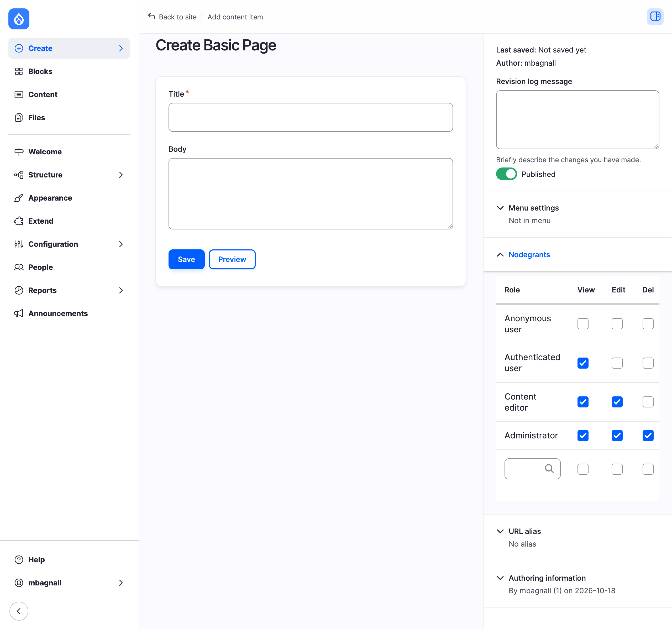The width and height of the screenshot is (672, 629).
Task: Uncheck Administrator Edit checkbox
Action: (x=617, y=435)
